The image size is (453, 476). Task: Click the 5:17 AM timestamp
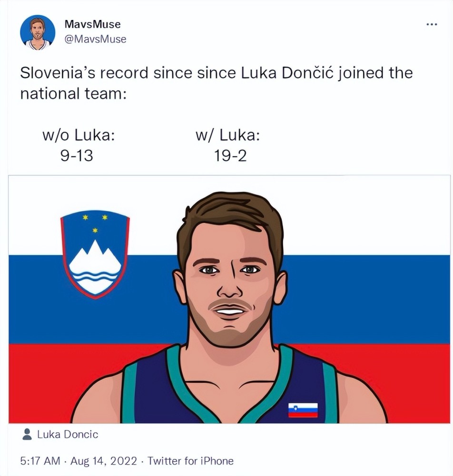pos(40,461)
